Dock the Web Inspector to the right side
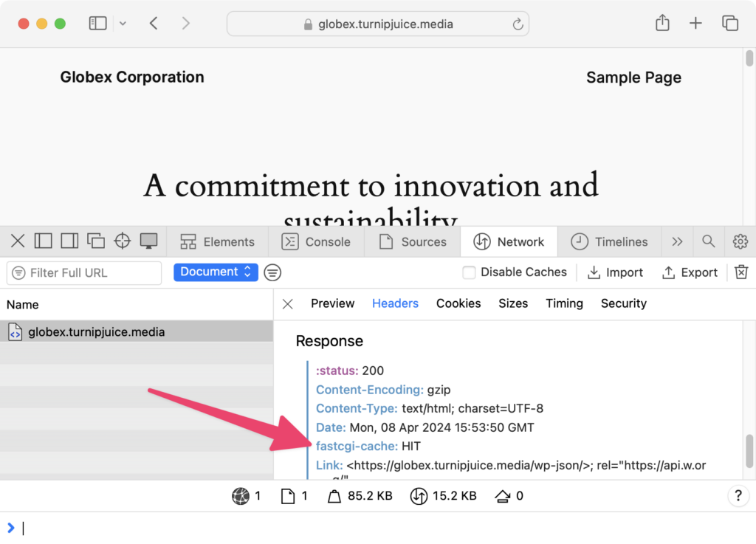The image size is (756, 544). [x=68, y=241]
